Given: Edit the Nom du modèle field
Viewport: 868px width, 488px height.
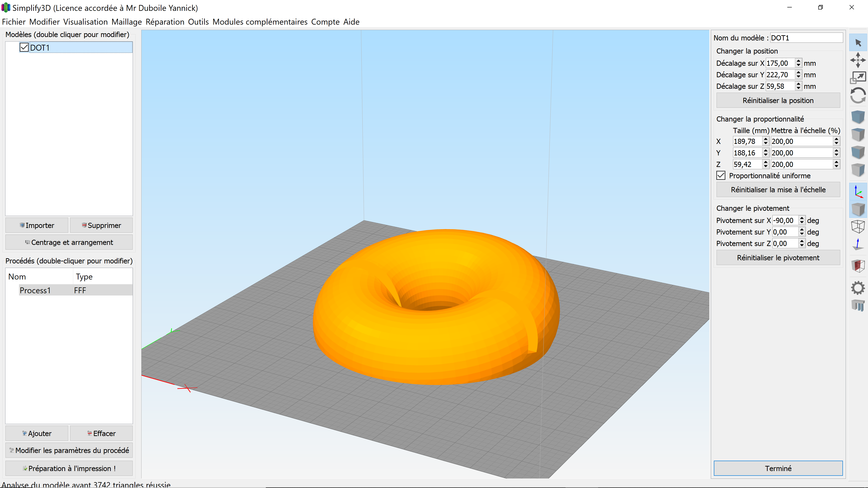Looking at the screenshot, I should (806, 38).
